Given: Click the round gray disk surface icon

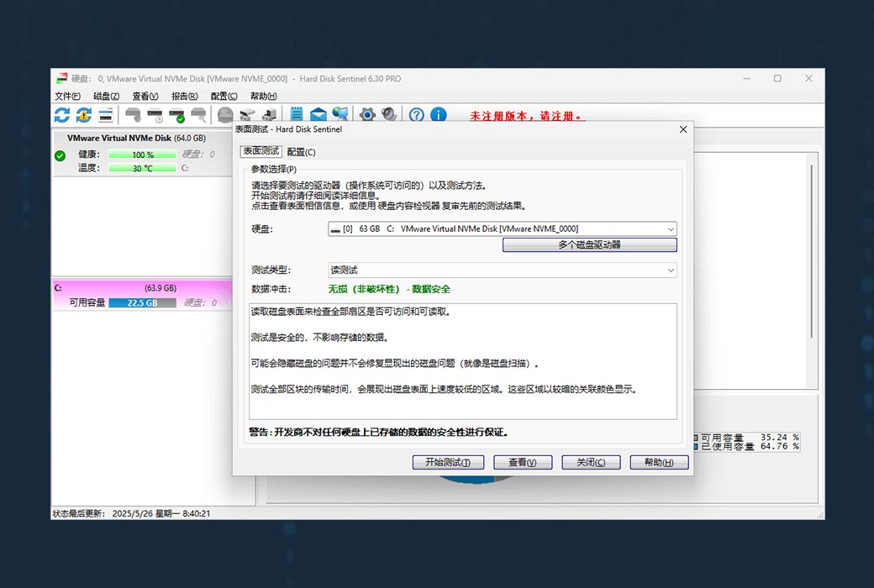Looking at the screenshot, I should 225,115.
